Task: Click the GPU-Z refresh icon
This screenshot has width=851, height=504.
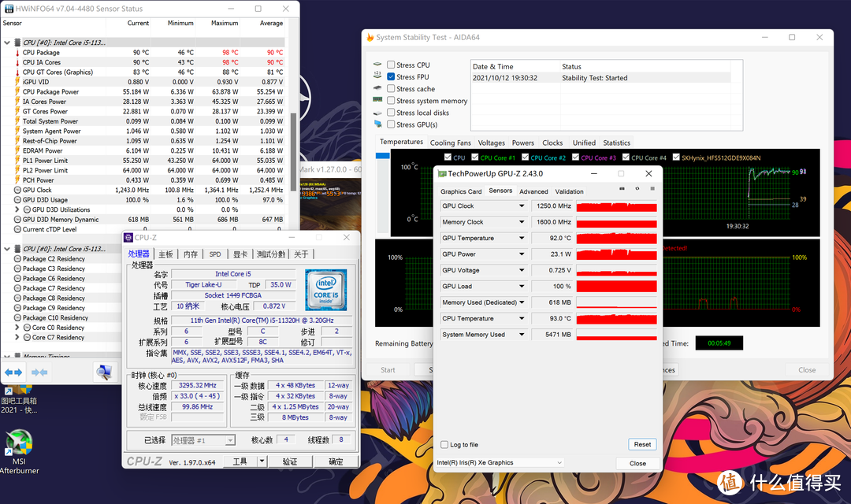Action: (x=637, y=189)
